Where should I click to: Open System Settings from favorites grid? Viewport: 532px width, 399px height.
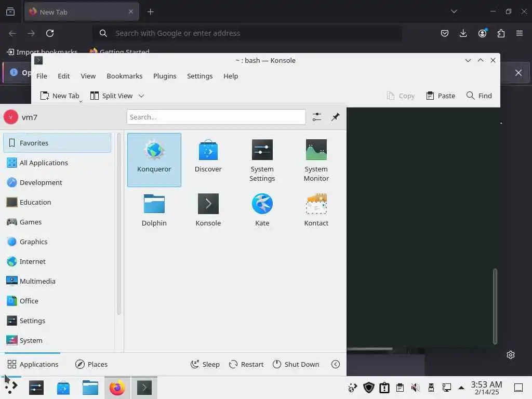coord(262,160)
